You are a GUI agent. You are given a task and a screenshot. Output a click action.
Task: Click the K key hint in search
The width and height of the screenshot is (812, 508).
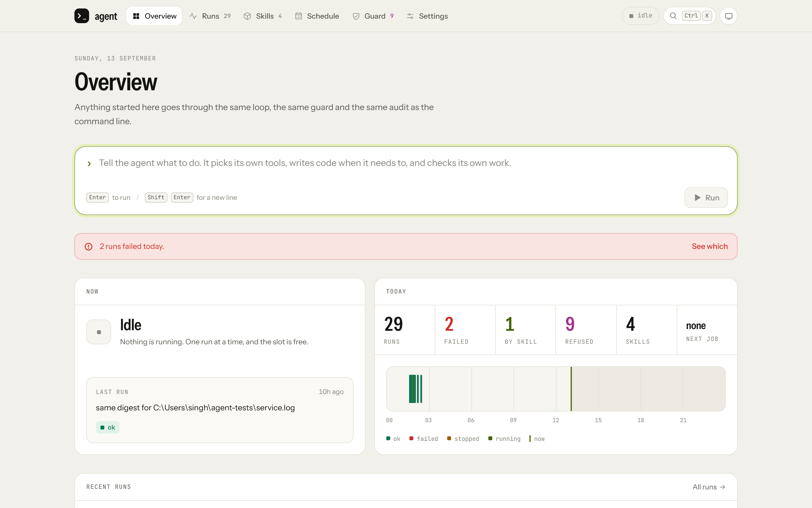click(707, 16)
